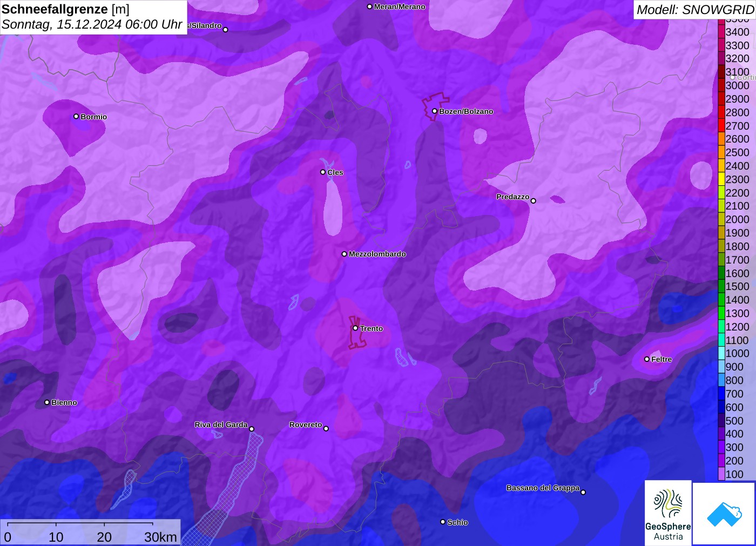
Task: Click the Bienno marker dot
Action: [x=47, y=402]
